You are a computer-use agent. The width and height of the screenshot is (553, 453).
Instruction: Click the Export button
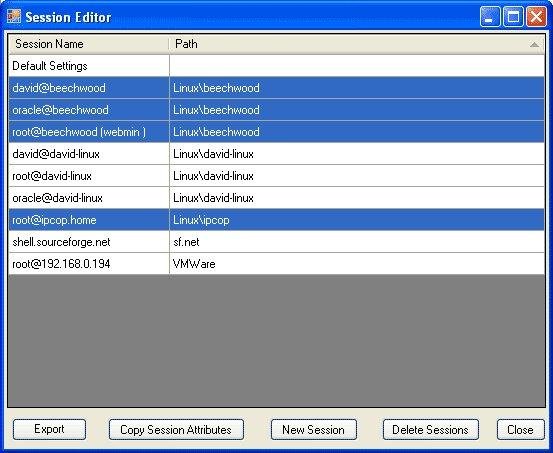pos(49,429)
